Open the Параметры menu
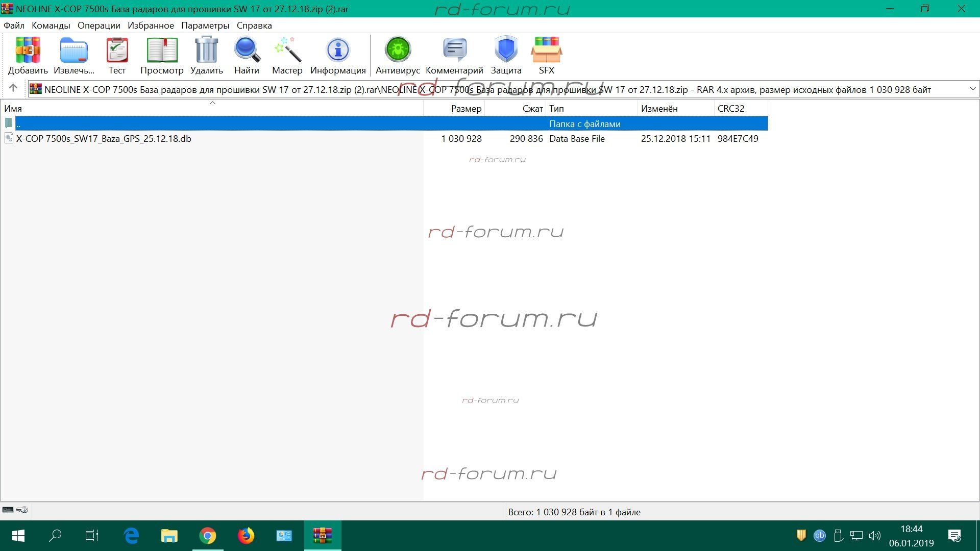Viewport: 980px width, 551px height. coord(205,26)
